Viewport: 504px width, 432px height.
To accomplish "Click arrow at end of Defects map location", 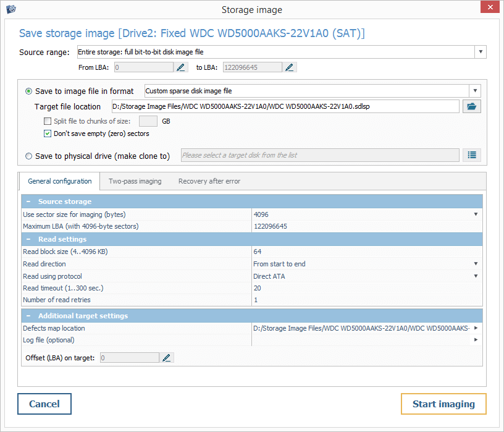I will pyautogui.click(x=476, y=328).
